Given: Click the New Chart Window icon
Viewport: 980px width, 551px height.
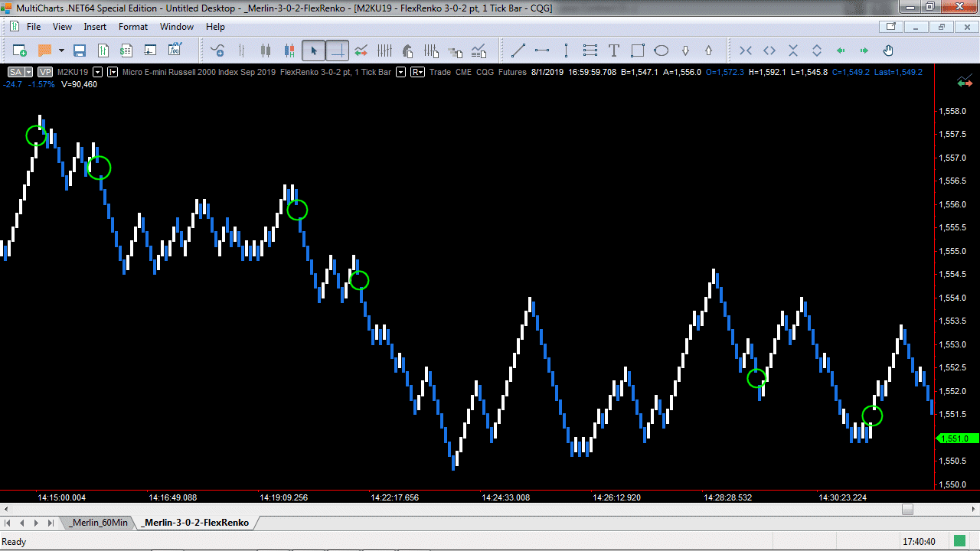Looking at the screenshot, I should pos(20,51).
